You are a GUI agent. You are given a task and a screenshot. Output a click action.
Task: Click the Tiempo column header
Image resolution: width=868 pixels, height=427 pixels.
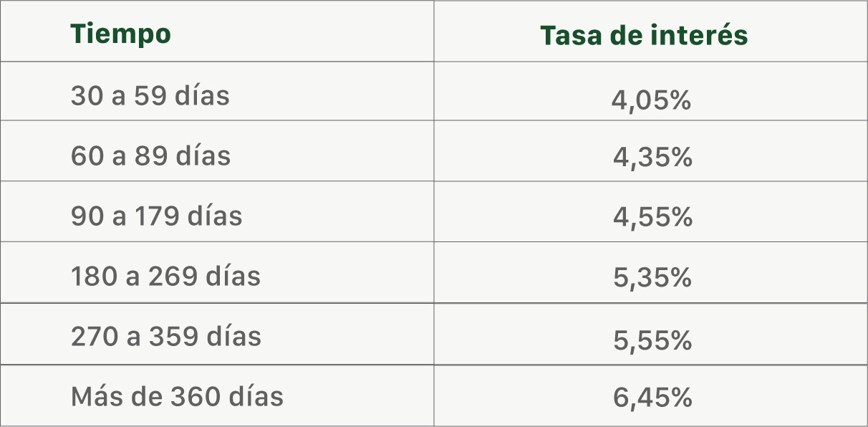click(120, 34)
